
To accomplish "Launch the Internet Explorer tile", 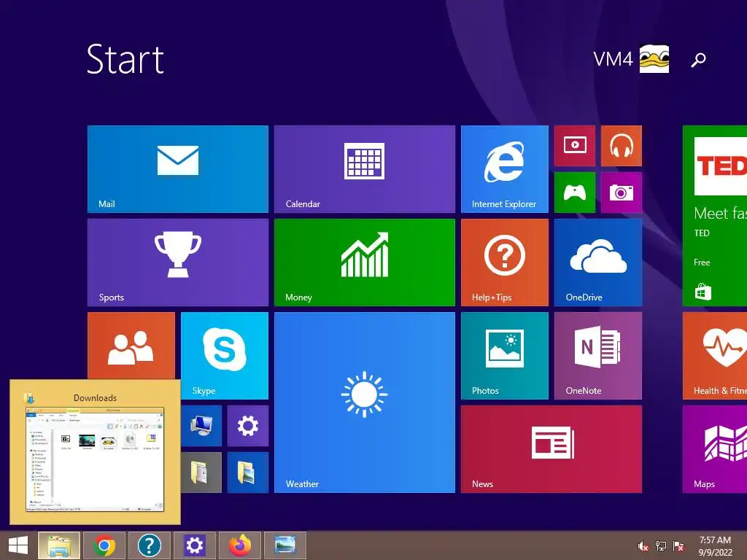I will click(505, 169).
